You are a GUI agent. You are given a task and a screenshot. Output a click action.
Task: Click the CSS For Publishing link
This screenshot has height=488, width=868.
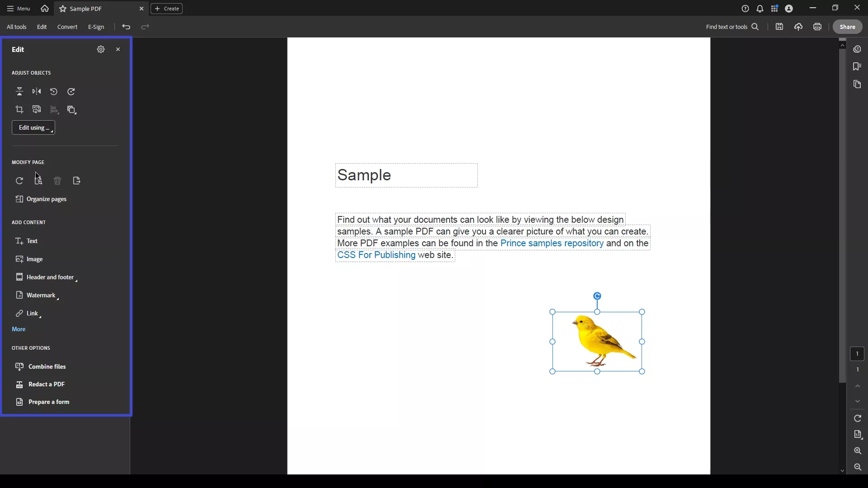377,255
